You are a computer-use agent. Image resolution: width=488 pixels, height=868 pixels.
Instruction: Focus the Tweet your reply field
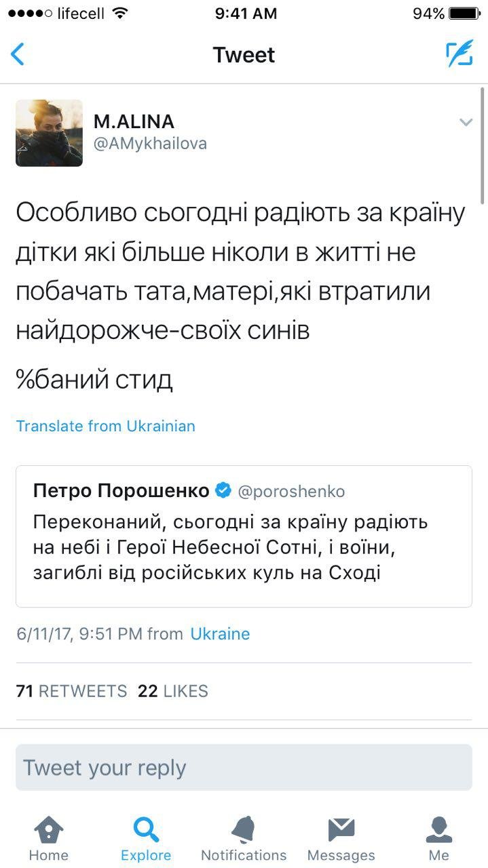click(x=244, y=768)
